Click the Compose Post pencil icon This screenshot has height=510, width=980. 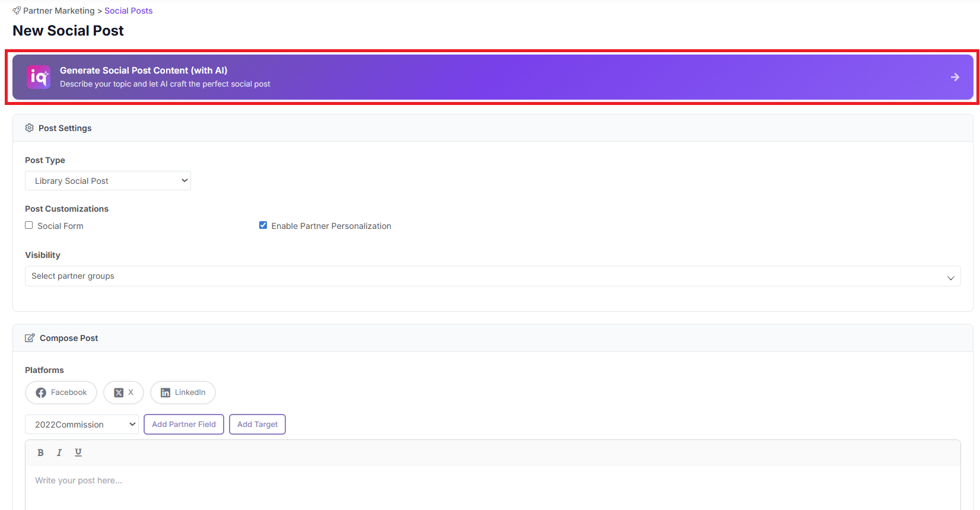30,338
